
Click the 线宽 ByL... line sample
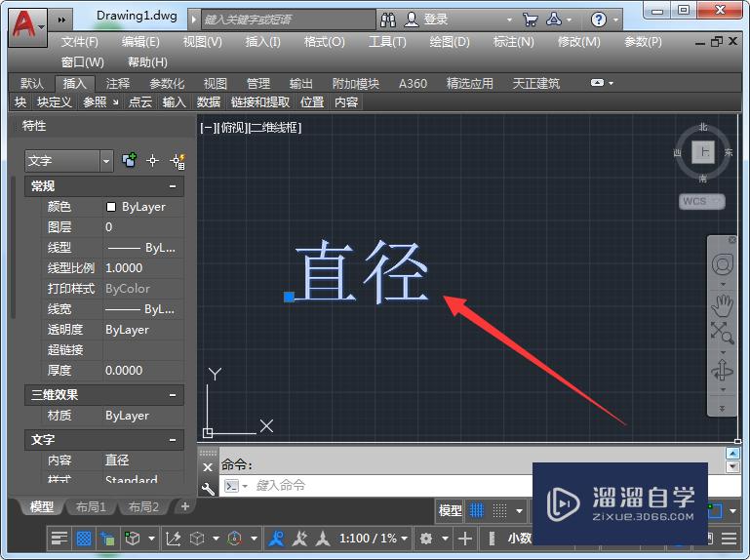(x=124, y=309)
